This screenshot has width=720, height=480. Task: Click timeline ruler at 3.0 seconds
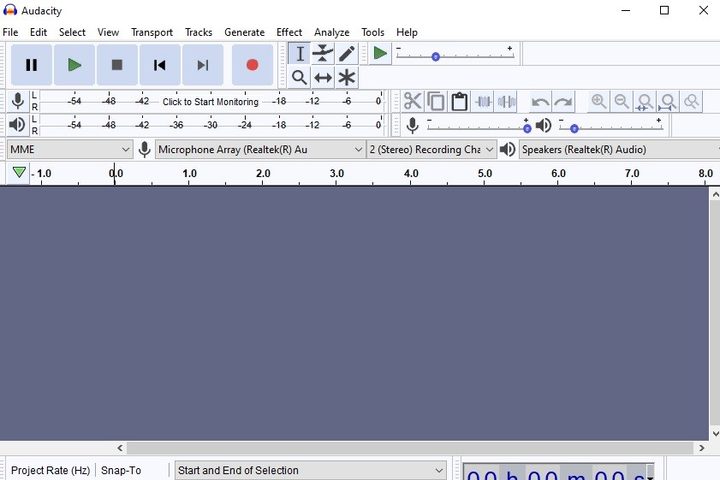click(x=337, y=174)
